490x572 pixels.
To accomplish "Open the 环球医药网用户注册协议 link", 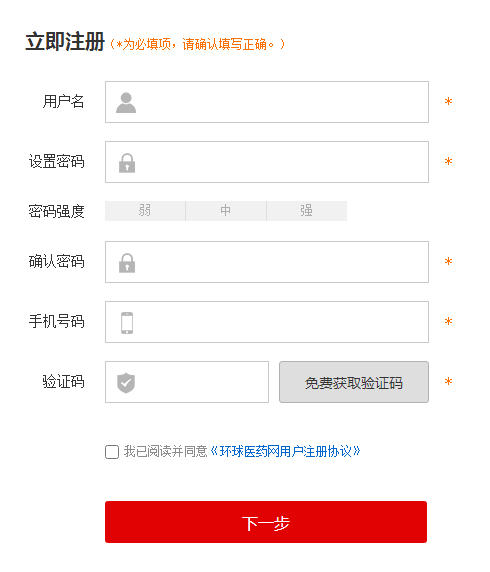I will tap(286, 452).
